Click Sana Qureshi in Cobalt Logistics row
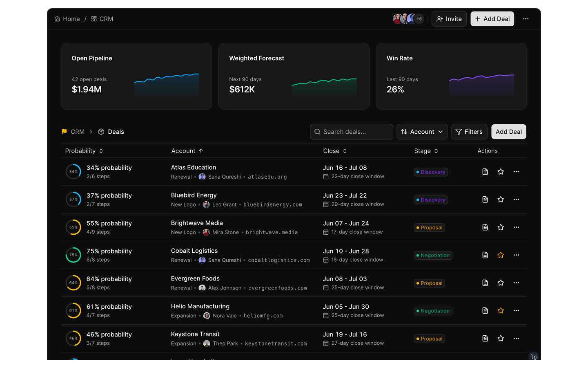Screen dimensions: 588x368 [x=225, y=260]
